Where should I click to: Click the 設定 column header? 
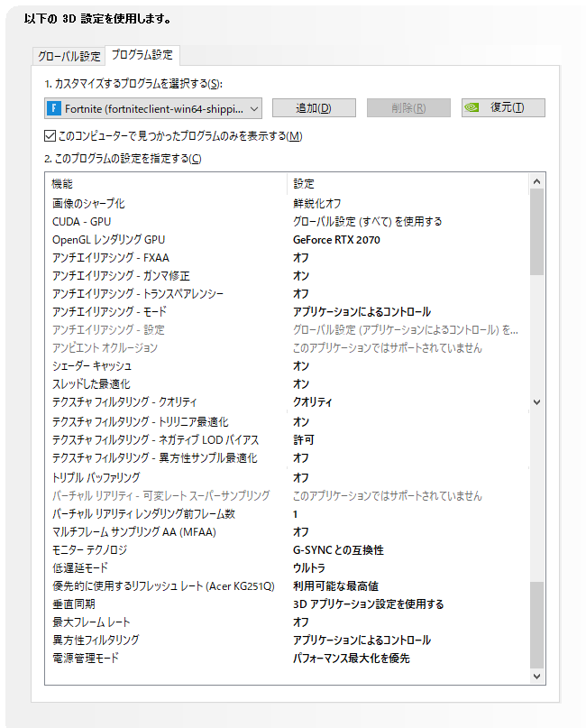point(304,184)
